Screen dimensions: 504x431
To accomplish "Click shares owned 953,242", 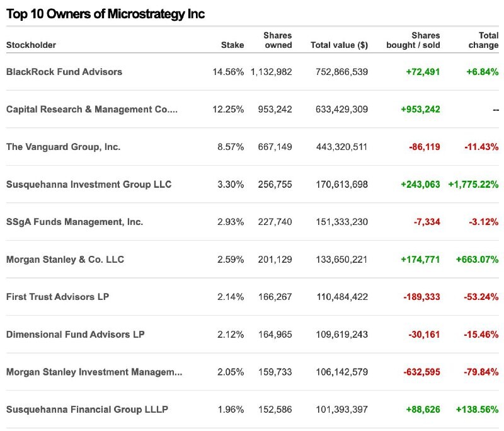I will (x=275, y=109).
